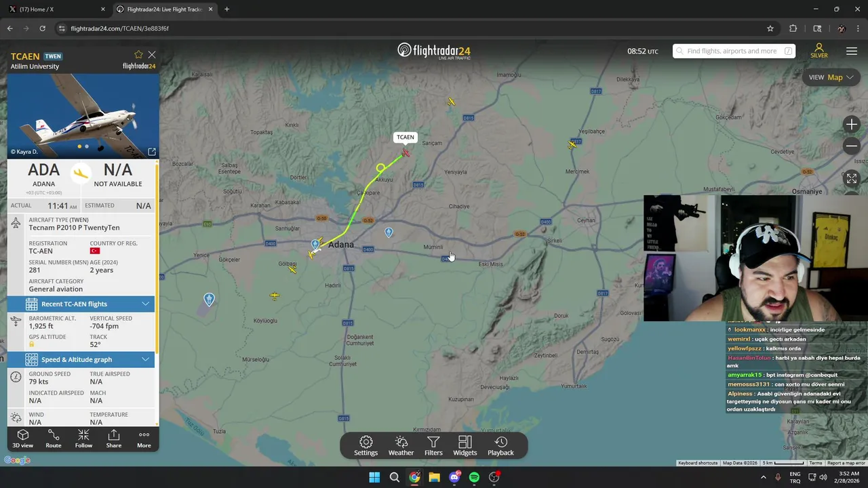Open Discord from the taskbar
This screenshot has height=488, width=868.
(454, 477)
